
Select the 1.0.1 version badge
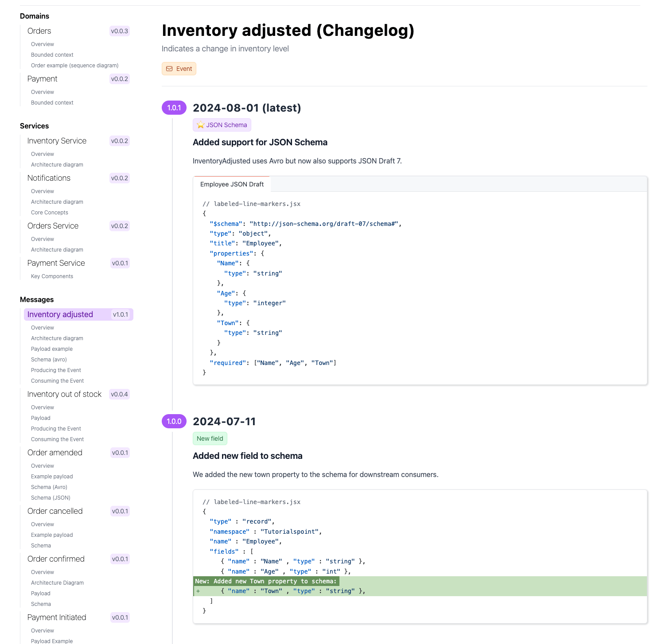point(174,108)
